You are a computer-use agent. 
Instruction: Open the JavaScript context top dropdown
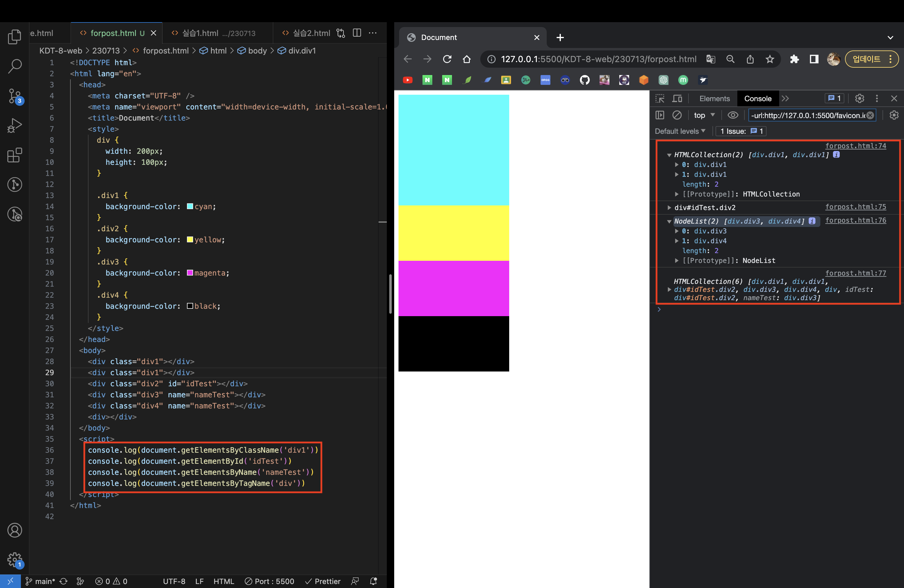point(704,115)
